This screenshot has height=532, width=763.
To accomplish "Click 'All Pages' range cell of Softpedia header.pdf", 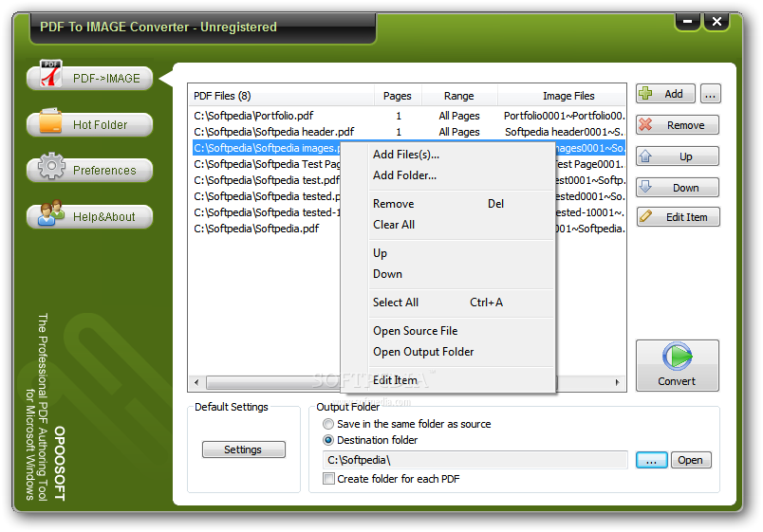I will click(459, 132).
